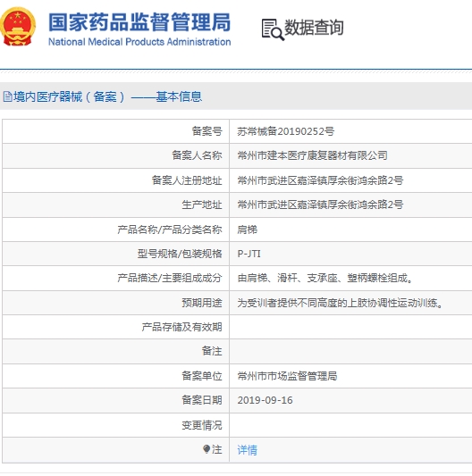Screen dimensions: 472x476
Task: Click the 产品名称/产品分类名称 label
Action: click(x=170, y=230)
